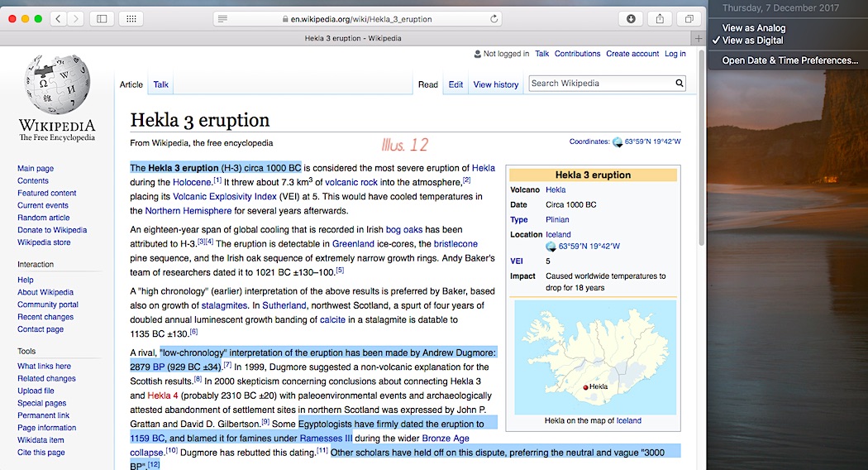Toggle the Safari sidebar button
This screenshot has width=868, height=470.
click(x=102, y=19)
